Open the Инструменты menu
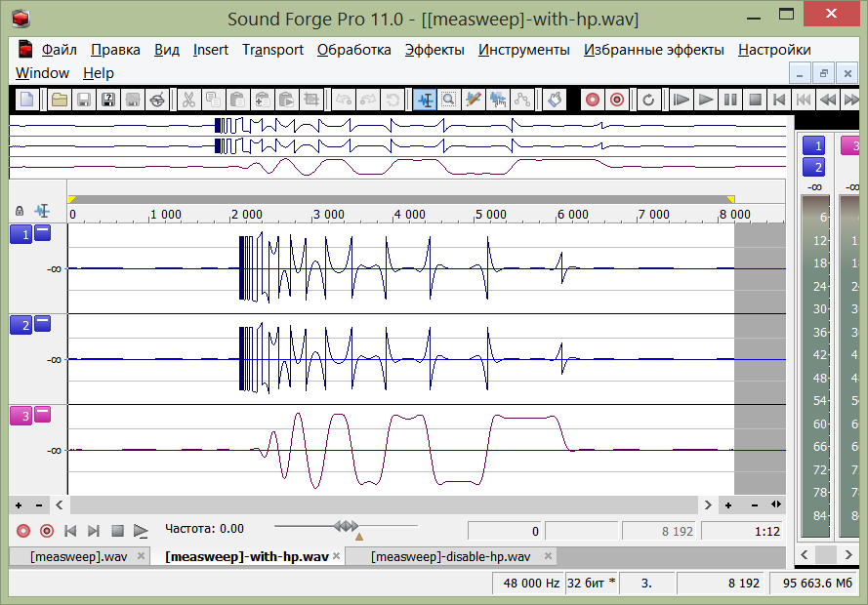868x605 pixels. (523, 50)
